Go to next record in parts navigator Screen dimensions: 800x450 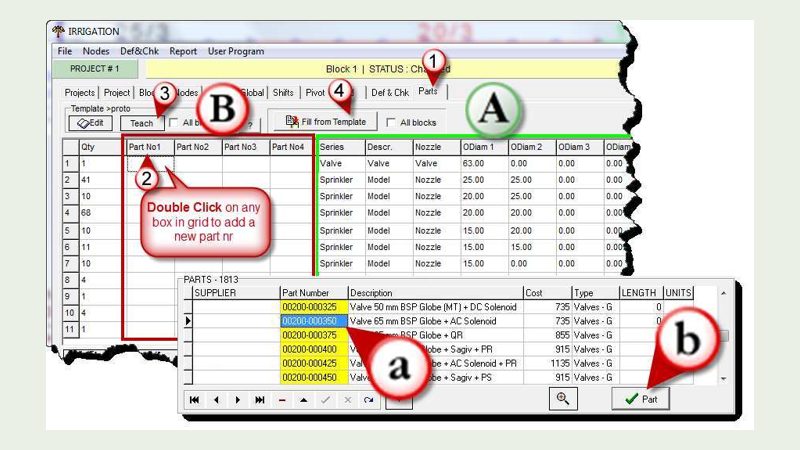click(238, 400)
